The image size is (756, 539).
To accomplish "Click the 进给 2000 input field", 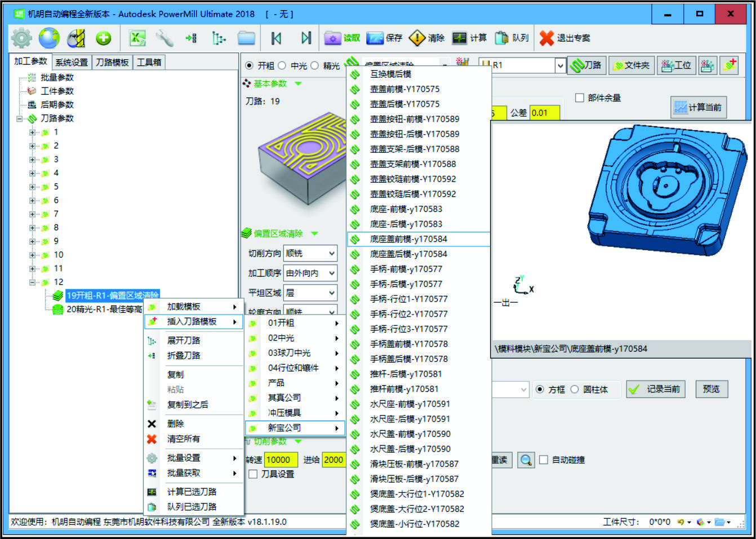I will (x=333, y=460).
